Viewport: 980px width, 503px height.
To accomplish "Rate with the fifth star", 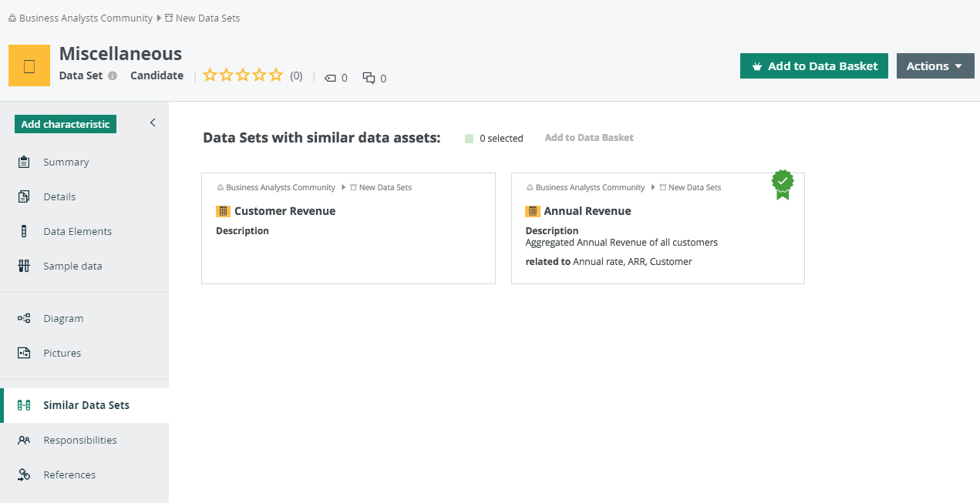I will [x=276, y=75].
